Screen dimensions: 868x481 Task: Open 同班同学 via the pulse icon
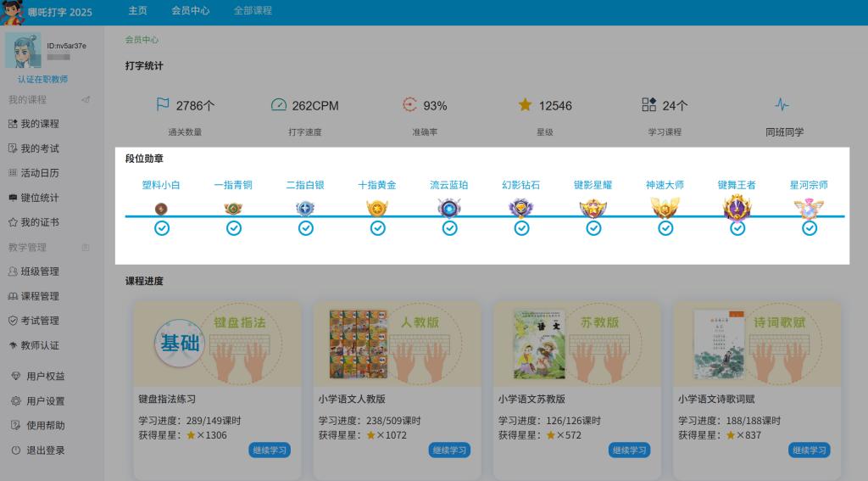pyautogui.click(x=782, y=105)
